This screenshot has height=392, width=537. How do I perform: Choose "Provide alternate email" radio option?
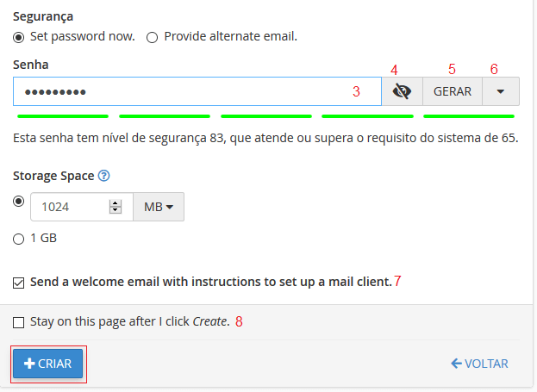[x=153, y=37]
